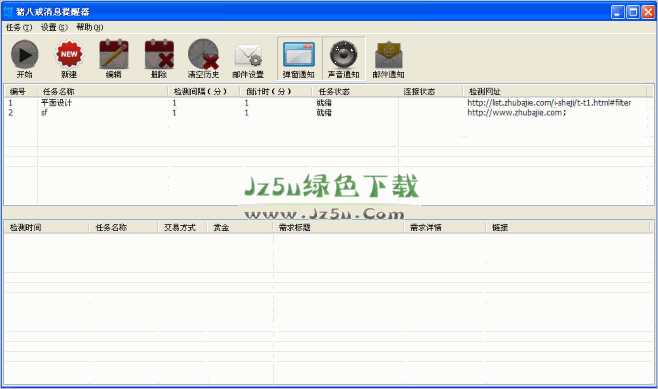The image size is (658, 389).
Task: Click the list.zhubajie.com task URL
Action: tap(549, 103)
